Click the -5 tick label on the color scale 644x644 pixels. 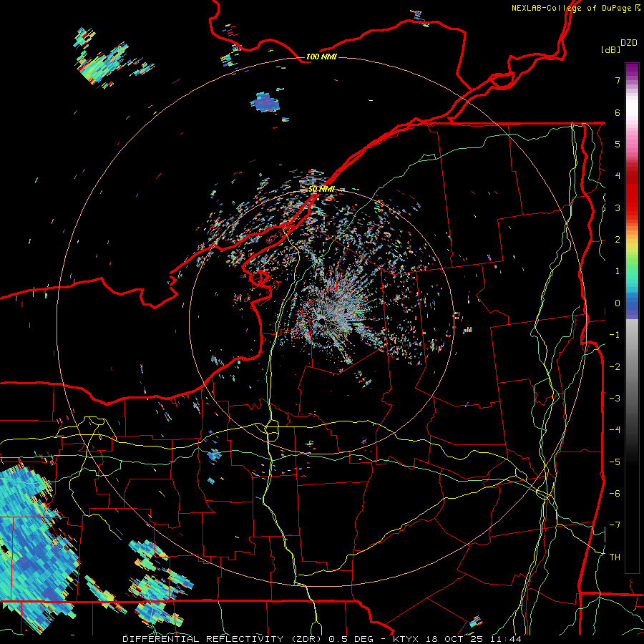tap(615, 462)
